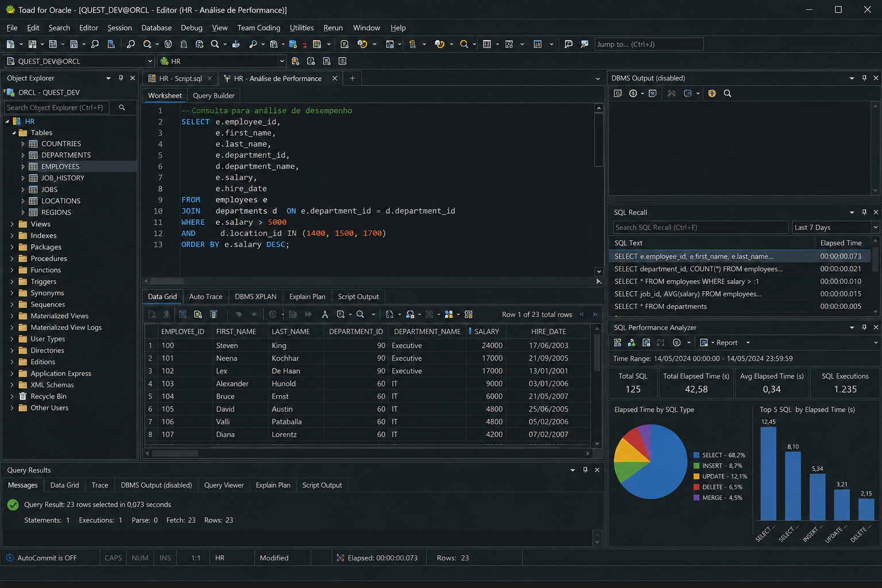Click the yellow shield icon in DBMS Output toolbar

pos(712,94)
